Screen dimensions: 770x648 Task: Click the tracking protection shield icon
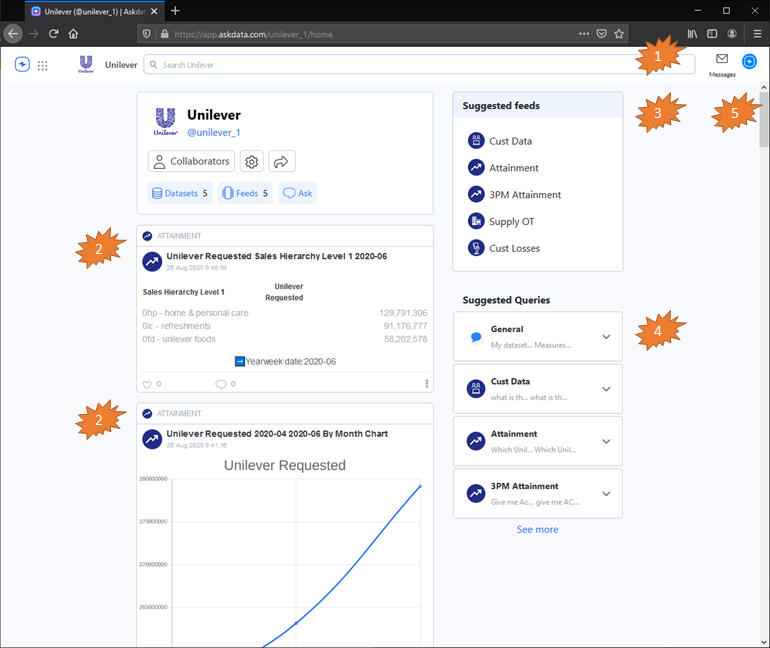coord(147,34)
